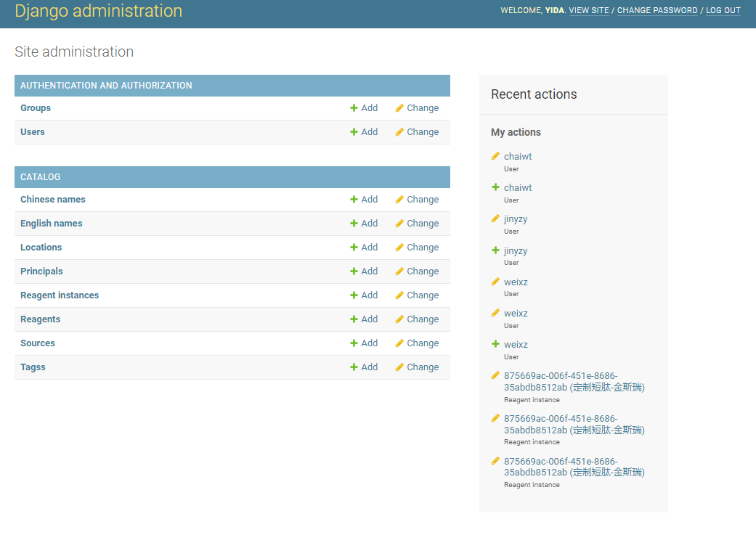The image size is (756, 535).
Task: Open the English names model link
Action: (x=51, y=223)
